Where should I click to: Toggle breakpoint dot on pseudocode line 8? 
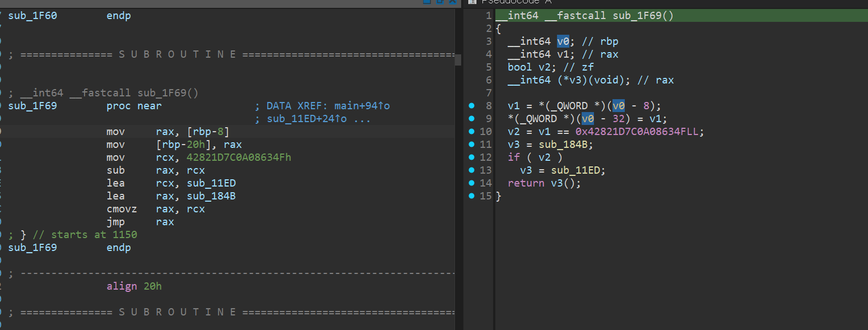471,106
